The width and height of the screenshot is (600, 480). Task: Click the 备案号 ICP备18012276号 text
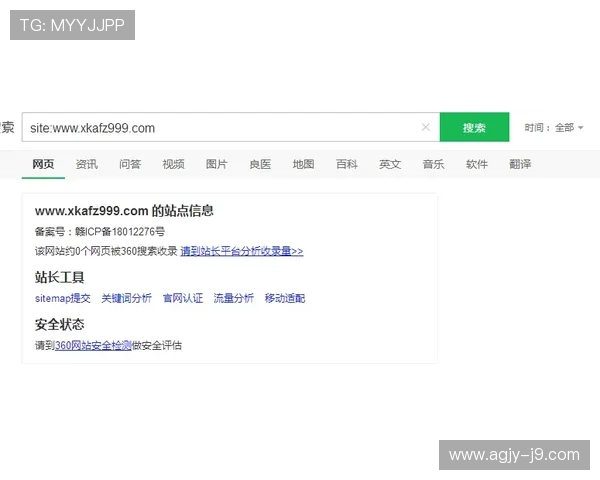tap(99, 232)
